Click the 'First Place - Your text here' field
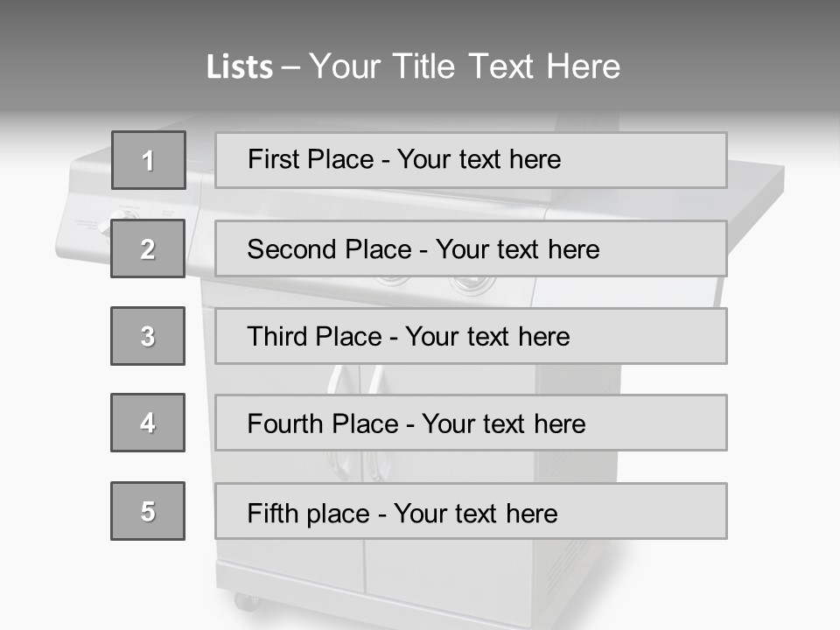 pos(471,160)
